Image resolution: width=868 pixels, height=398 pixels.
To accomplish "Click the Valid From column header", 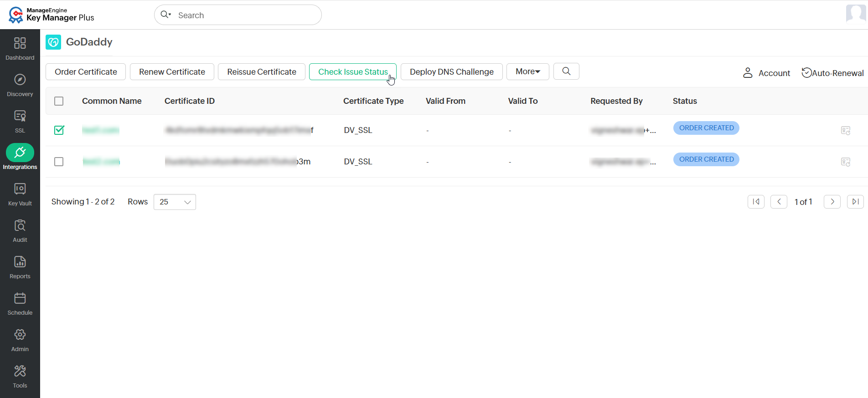I will click(x=445, y=101).
